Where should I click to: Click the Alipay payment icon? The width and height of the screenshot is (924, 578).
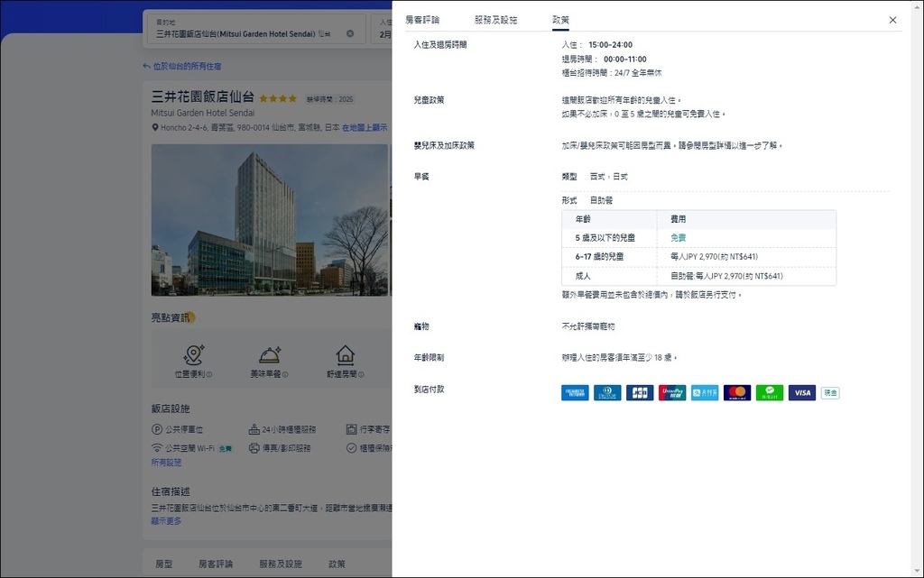coord(705,392)
